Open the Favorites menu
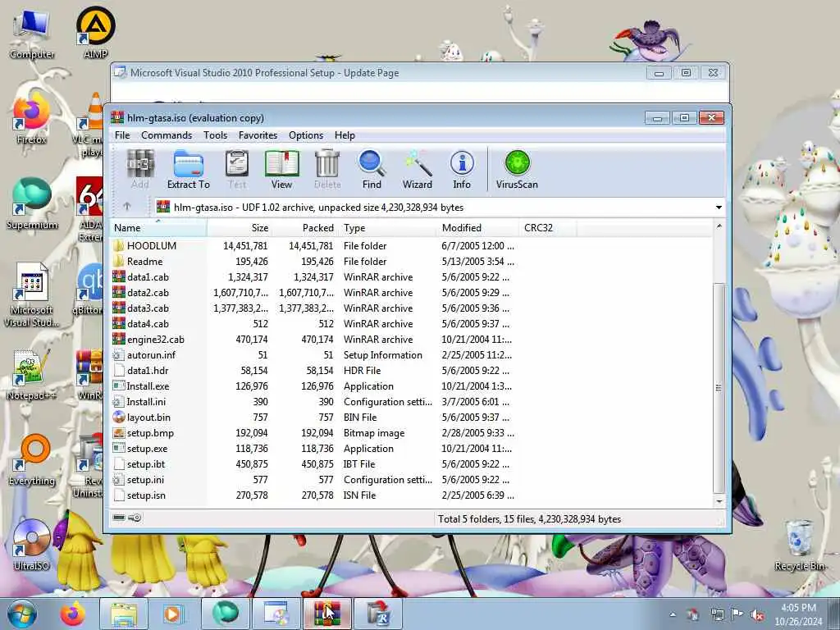This screenshot has height=630, width=840. tap(258, 135)
